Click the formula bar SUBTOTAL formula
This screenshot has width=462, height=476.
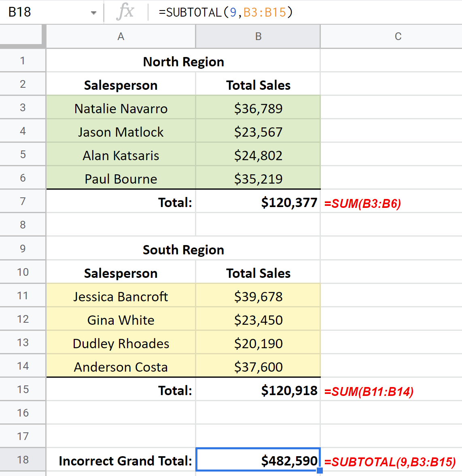click(225, 12)
